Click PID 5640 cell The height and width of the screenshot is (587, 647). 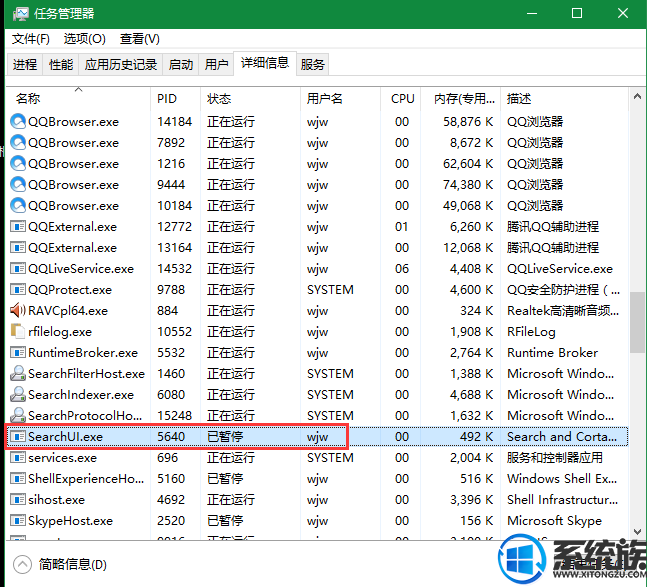[x=171, y=436]
